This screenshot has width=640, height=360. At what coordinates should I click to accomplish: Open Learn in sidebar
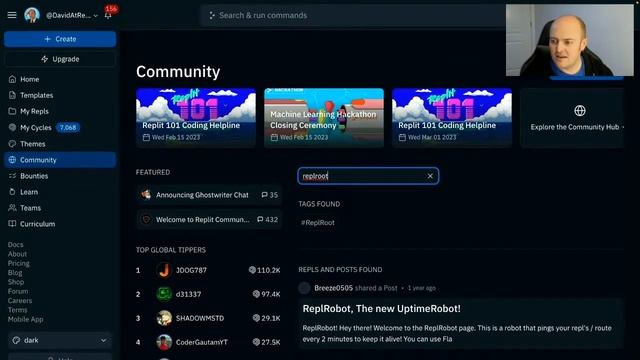pos(60,192)
